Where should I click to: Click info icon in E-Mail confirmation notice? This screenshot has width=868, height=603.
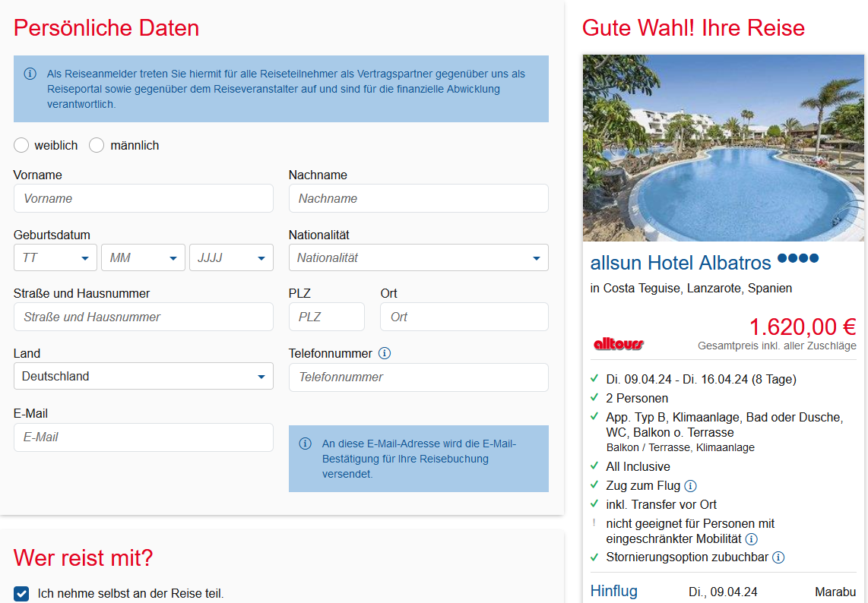pos(305,444)
